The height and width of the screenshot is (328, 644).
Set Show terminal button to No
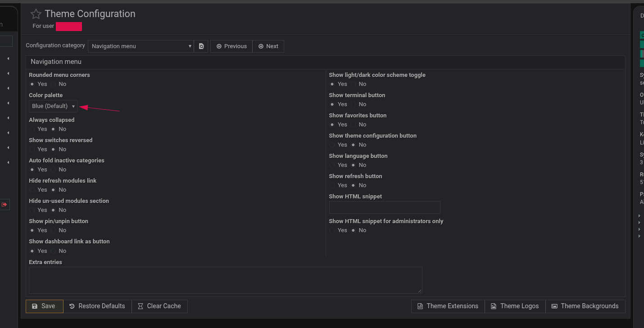353,104
